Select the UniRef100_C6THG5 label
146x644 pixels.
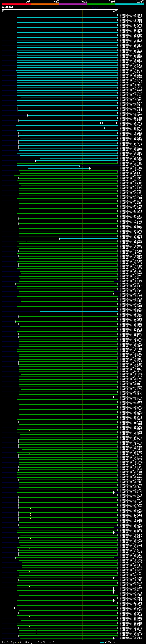click(131, 123)
